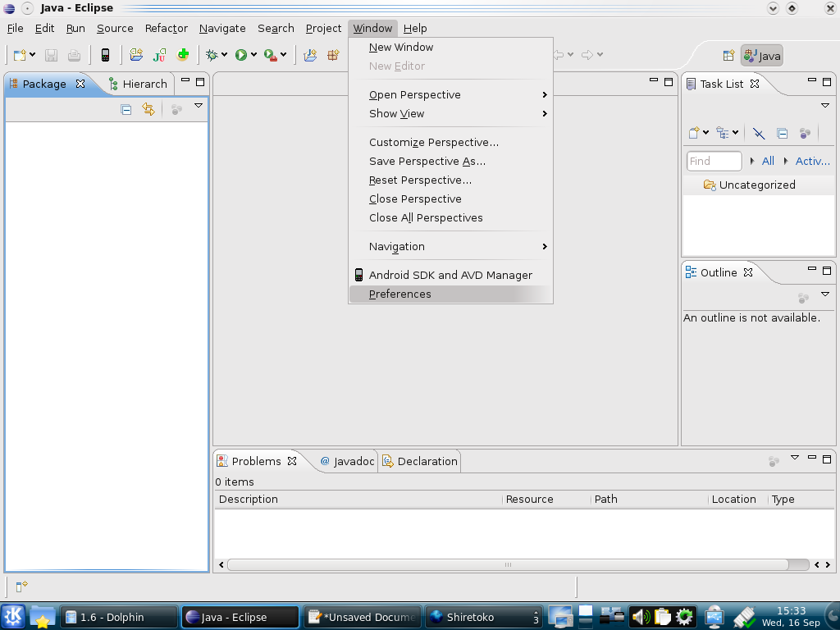
Task: Choose Preferences from Window menu
Action: [x=450, y=294]
